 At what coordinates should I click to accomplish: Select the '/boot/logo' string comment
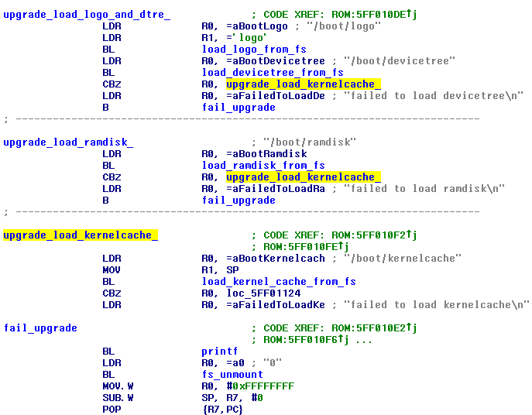coord(344,26)
